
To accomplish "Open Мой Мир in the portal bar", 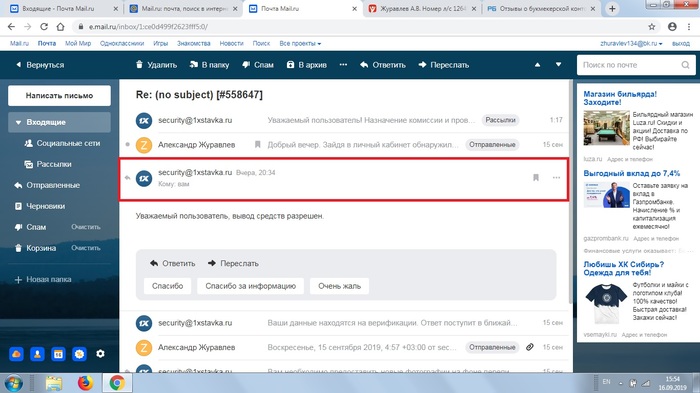I will click(x=78, y=43).
